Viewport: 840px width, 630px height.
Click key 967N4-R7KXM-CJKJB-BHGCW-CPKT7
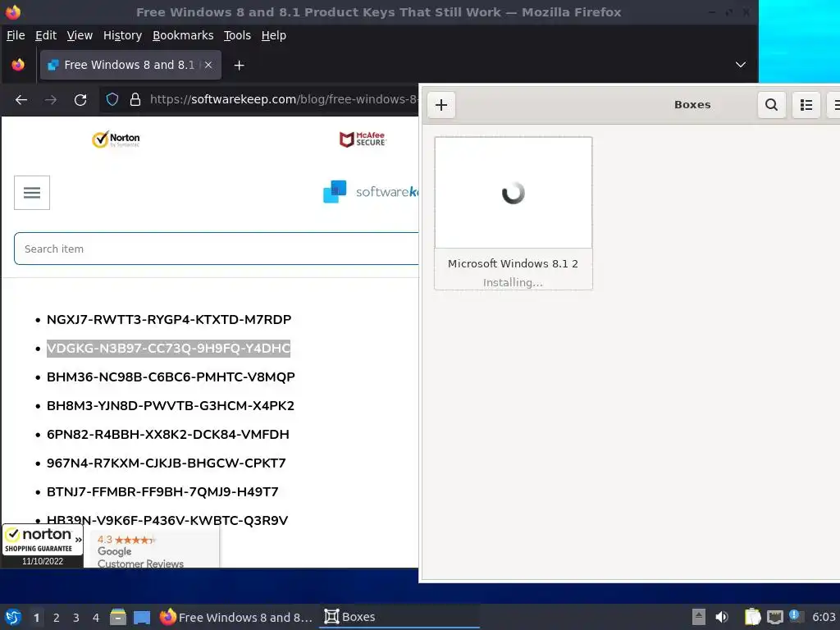pyautogui.click(x=166, y=463)
